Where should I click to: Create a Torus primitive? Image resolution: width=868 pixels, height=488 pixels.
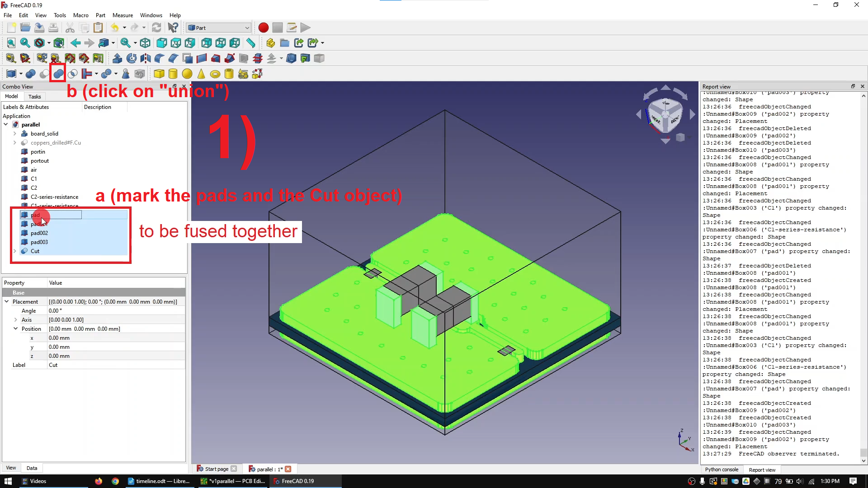pos(215,75)
